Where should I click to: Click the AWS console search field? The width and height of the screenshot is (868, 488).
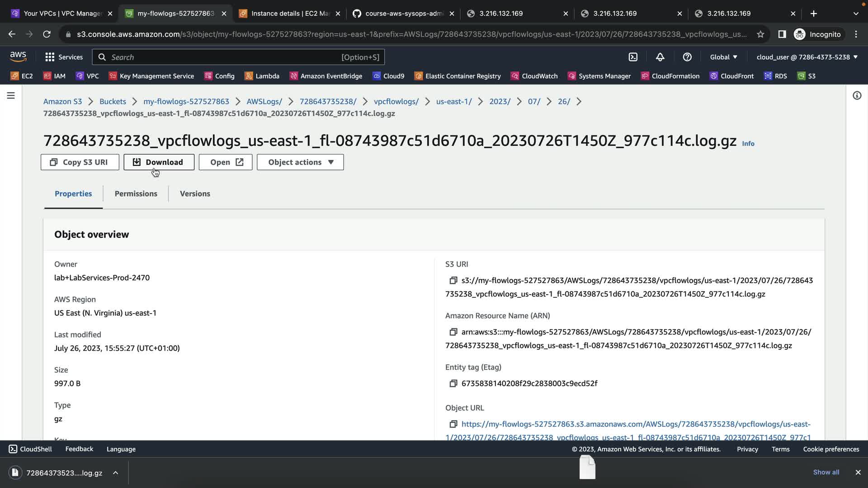click(x=226, y=57)
